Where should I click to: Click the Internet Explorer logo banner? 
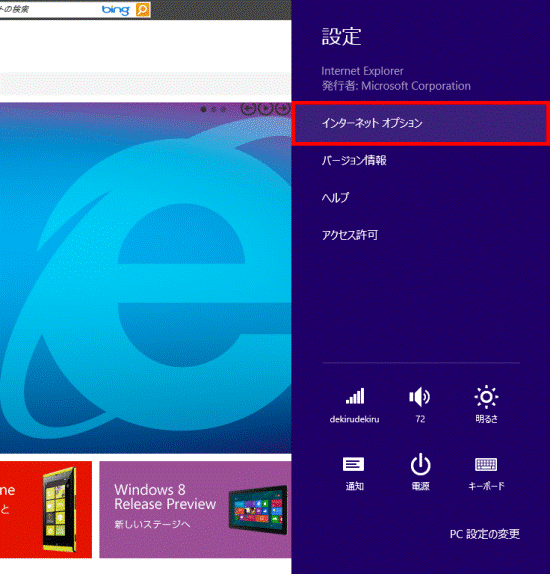pos(146,278)
